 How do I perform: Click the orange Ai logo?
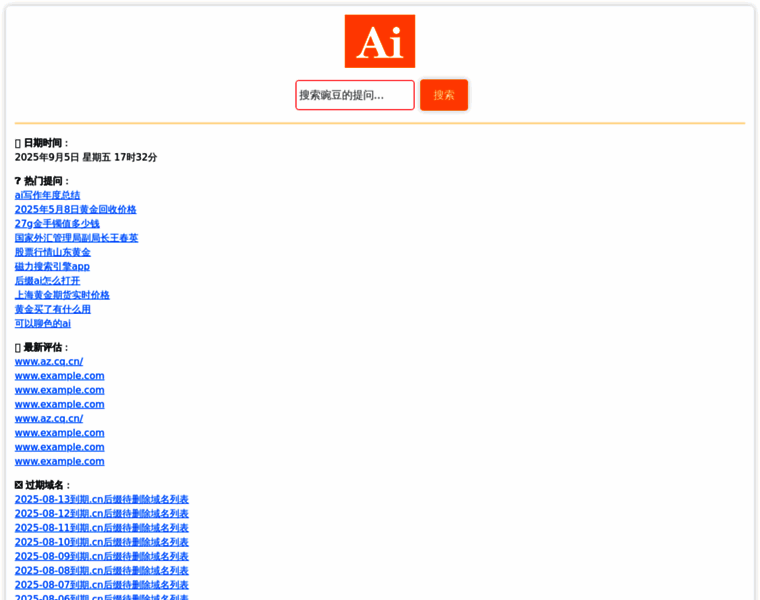pyautogui.click(x=380, y=41)
